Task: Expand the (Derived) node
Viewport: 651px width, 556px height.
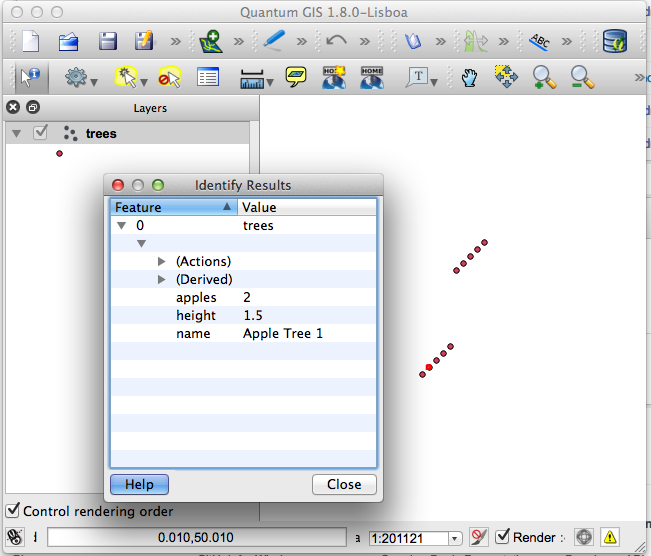Action: click(x=162, y=279)
